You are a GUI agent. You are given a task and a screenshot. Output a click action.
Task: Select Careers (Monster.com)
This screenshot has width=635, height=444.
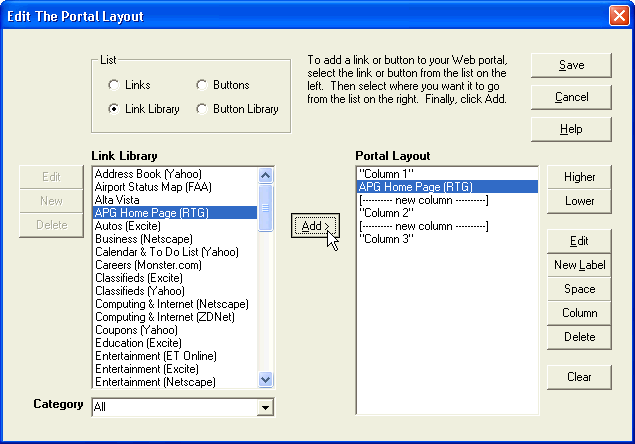coord(175,265)
